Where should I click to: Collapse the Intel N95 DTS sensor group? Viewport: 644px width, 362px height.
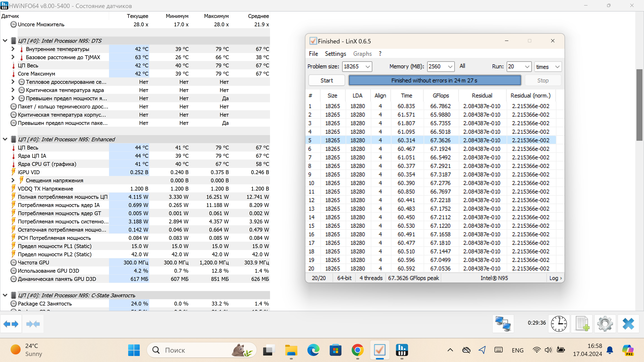point(5,41)
